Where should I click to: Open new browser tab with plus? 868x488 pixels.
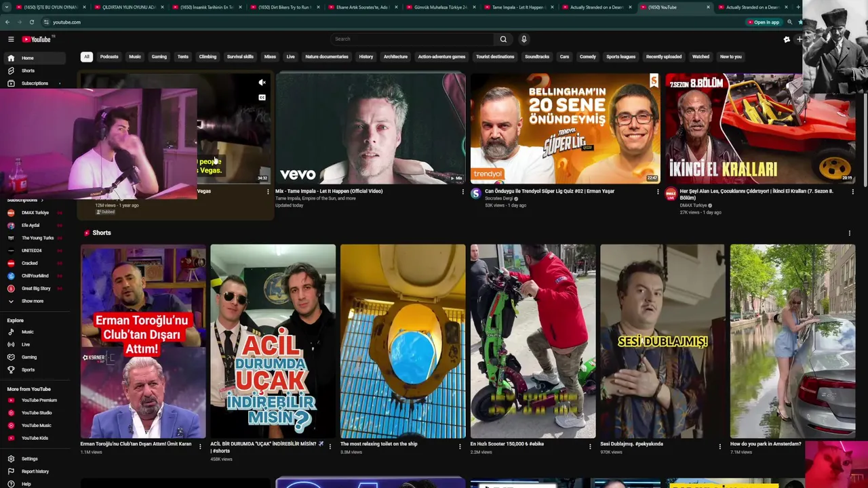coord(798,7)
